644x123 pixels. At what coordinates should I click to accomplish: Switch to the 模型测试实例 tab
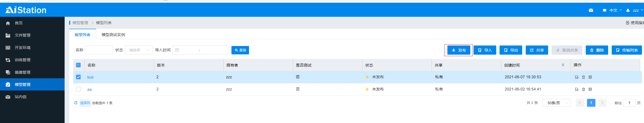[113, 35]
